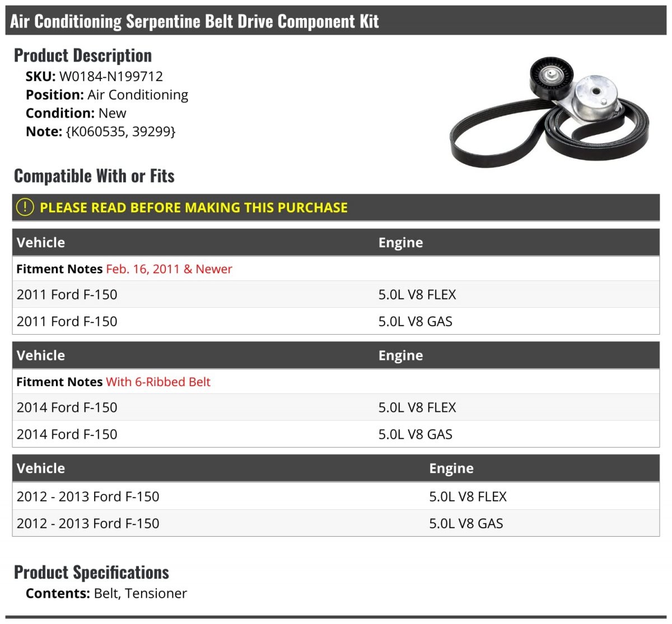Click the 'PLEASE READ BEFORE MAKING THIS PURCHASE' banner text
Viewport: 672px width, 624px height.
(193, 208)
